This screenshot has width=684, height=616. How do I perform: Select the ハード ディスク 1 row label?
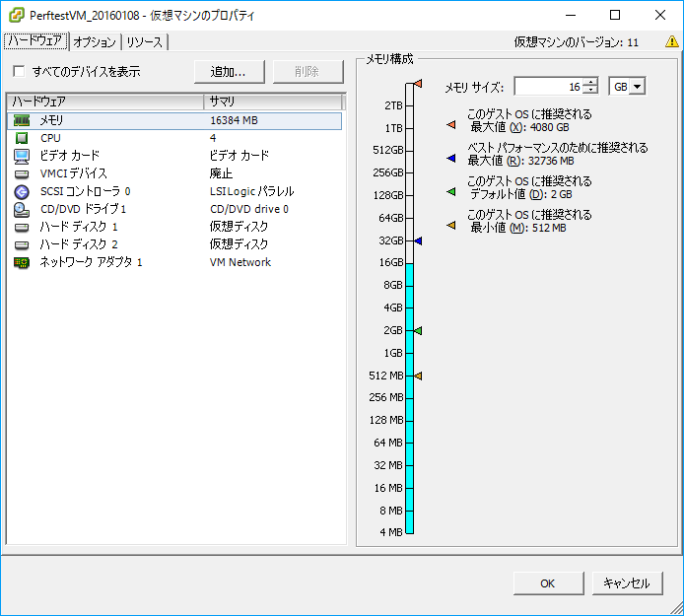tap(79, 227)
